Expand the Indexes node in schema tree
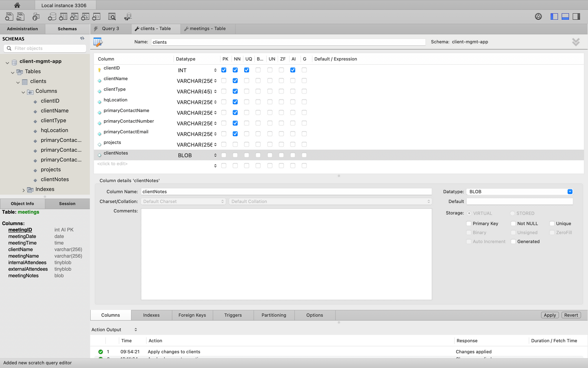This screenshot has height=368, width=588. 23,190
